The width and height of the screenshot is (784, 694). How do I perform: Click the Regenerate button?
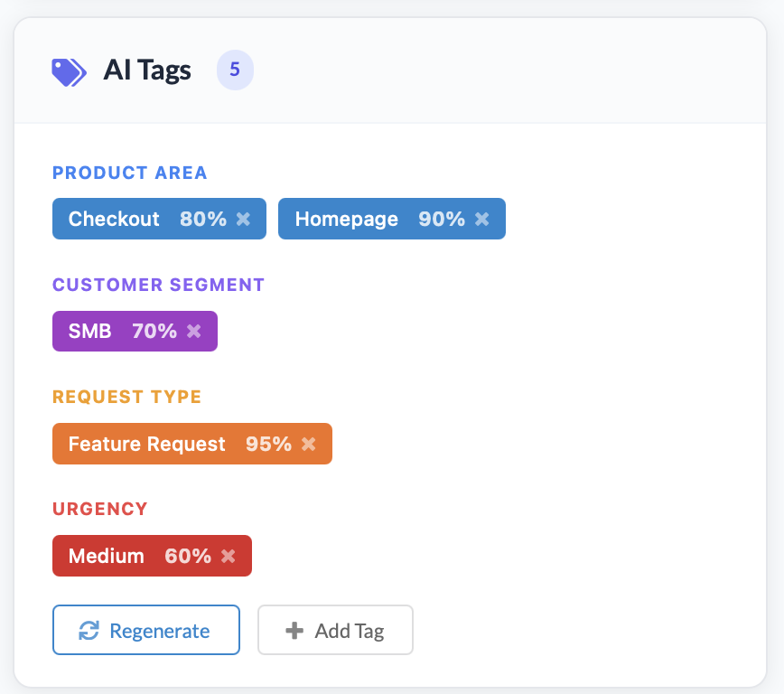click(146, 630)
